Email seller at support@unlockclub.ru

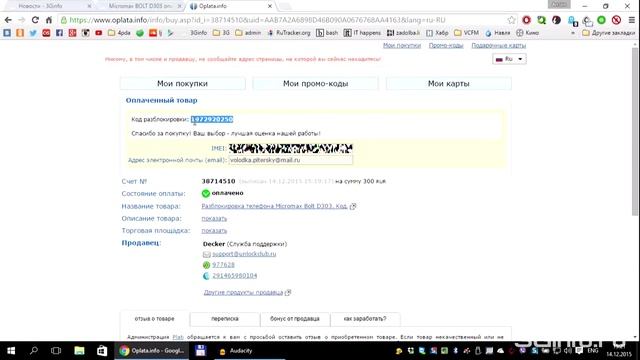pyautogui.click(x=244, y=254)
